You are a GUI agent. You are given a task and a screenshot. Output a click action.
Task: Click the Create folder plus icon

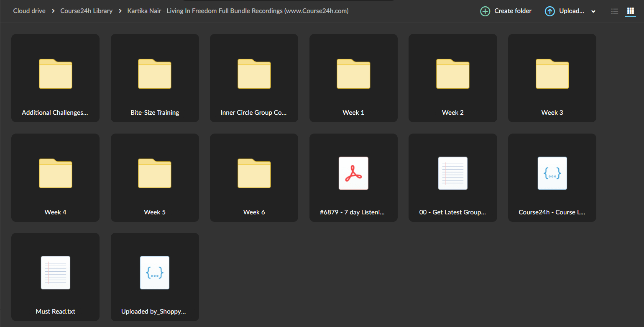(x=485, y=11)
